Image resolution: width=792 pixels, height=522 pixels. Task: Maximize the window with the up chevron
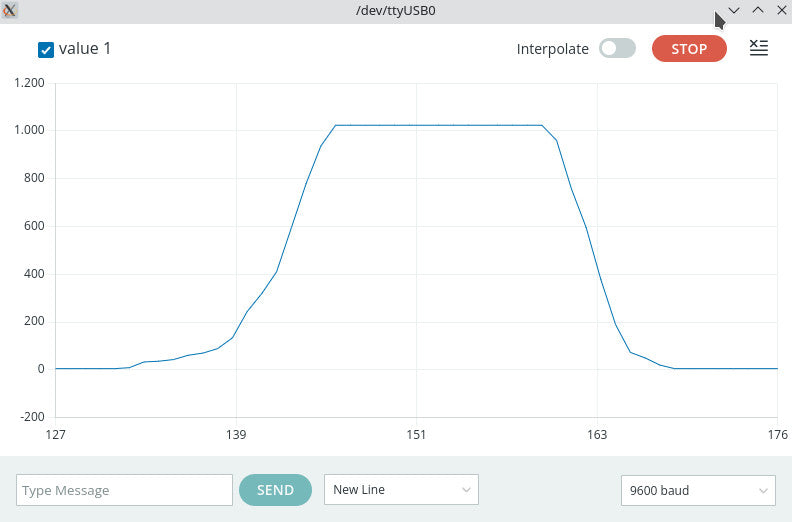coord(758,10)
